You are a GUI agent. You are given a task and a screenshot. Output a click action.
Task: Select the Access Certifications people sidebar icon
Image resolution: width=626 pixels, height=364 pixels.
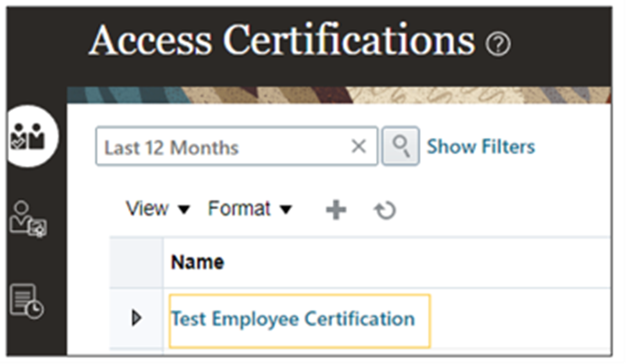coord(28,136)
